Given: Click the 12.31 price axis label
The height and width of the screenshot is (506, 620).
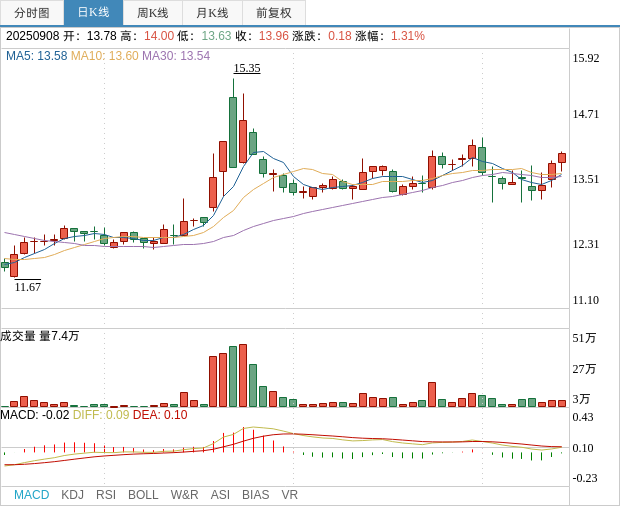Looking at the screenshot, I should [x=586, y=244].
